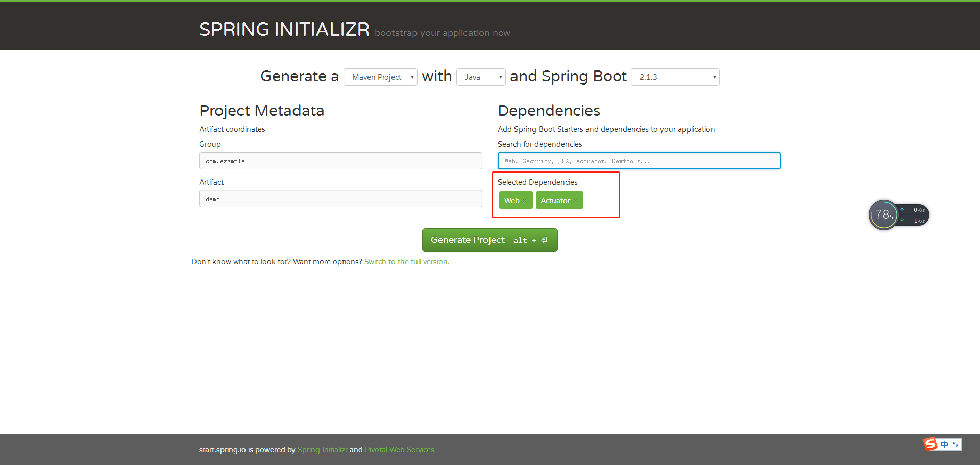The image size is (980, 465).
Task: Click the Artifact coordinates text
Action: tap(232, 129)
